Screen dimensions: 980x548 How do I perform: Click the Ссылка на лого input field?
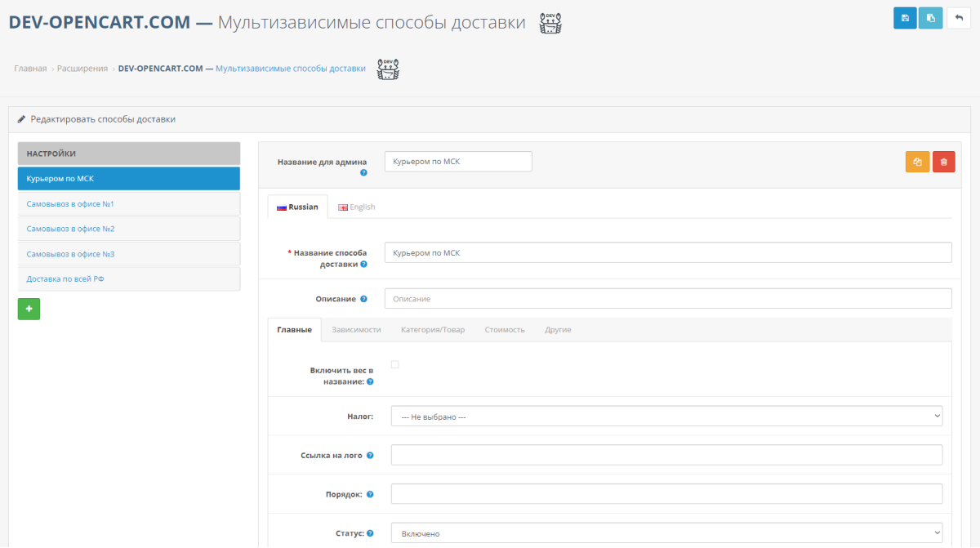click(x=666, y=455)
